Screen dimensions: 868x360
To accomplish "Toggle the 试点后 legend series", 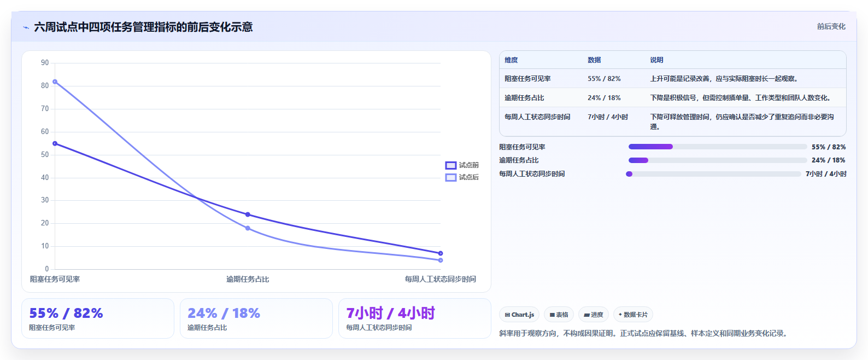I will coord(462,177).
